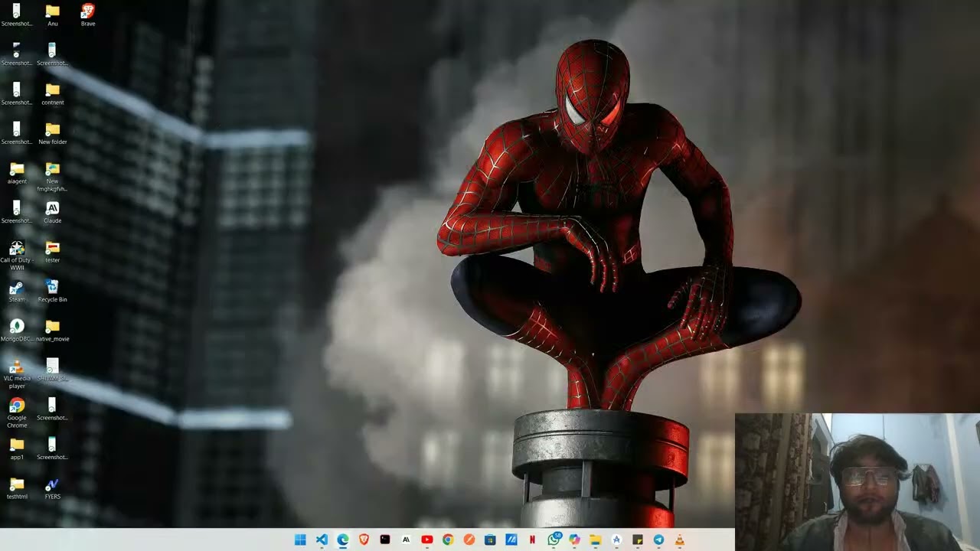The width and height of the screenshot is (980, 551).
Task: Select the SHIVAM_S document on desktop
Action: (52, 370)
